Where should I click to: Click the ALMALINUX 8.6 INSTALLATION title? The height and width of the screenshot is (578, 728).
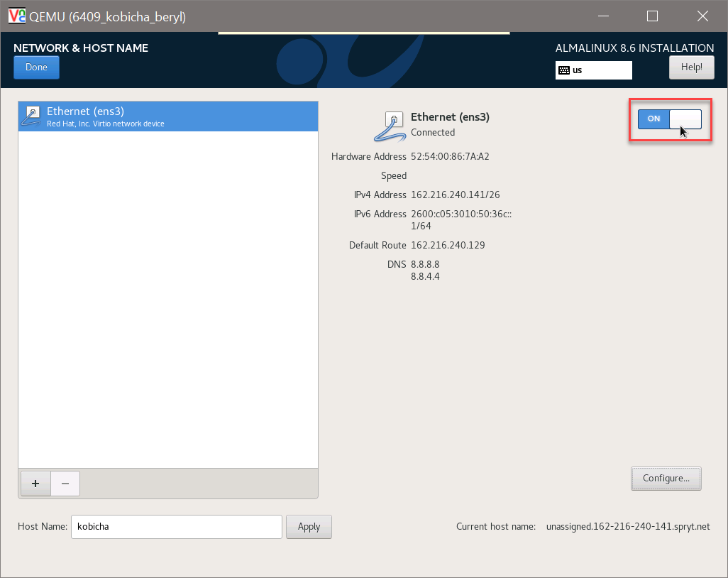tap(634, 48)
